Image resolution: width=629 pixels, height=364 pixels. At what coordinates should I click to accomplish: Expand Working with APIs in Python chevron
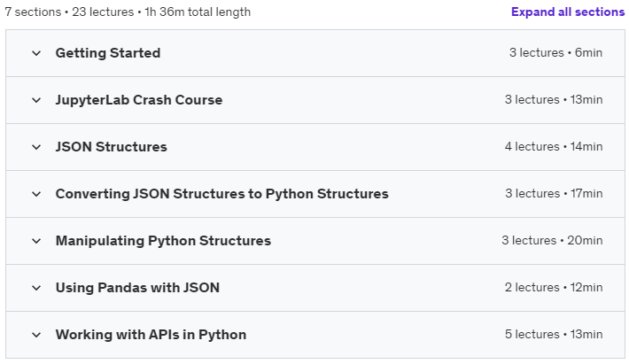(x=36, y=335)
